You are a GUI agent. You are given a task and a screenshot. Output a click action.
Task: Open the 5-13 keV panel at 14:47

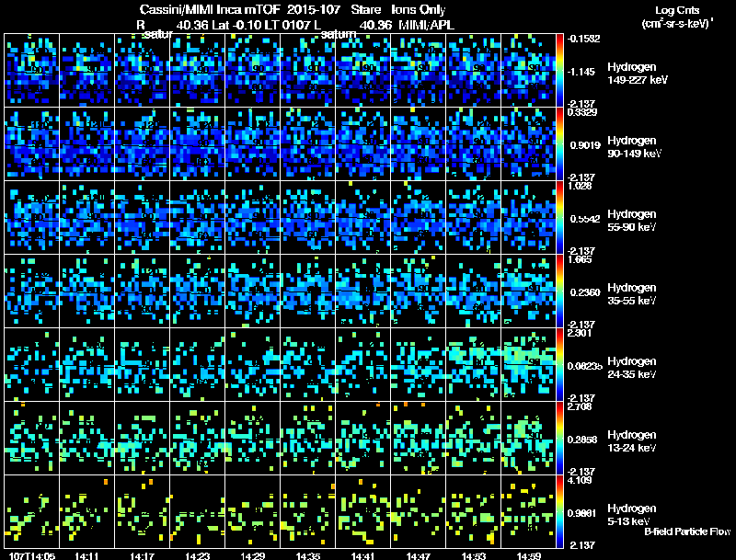(x=419, y=511)
